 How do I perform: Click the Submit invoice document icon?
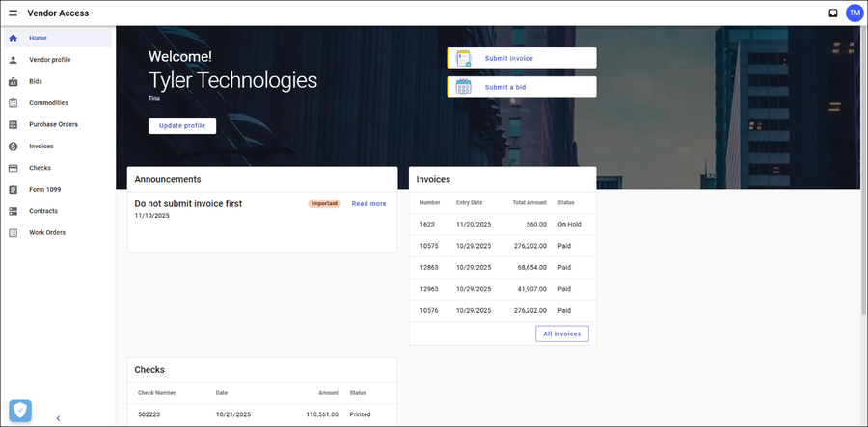tap(463, 58)
